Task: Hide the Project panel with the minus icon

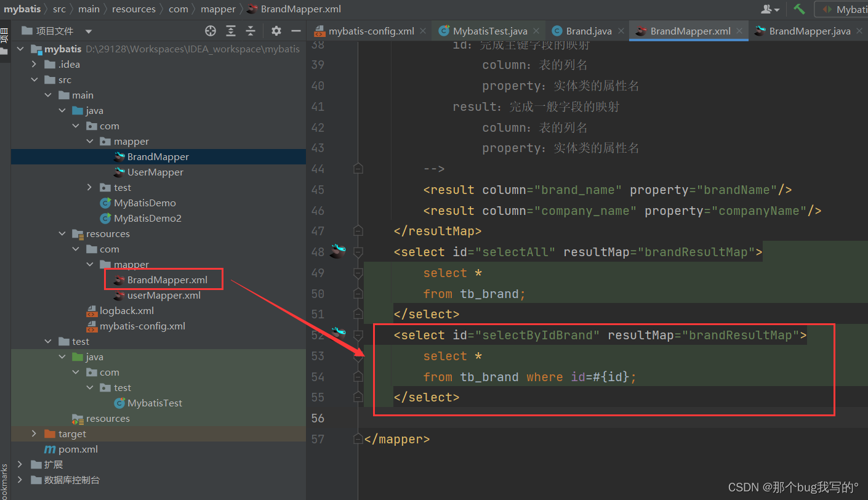Action: pyautogui.click(x=296, y=31)
